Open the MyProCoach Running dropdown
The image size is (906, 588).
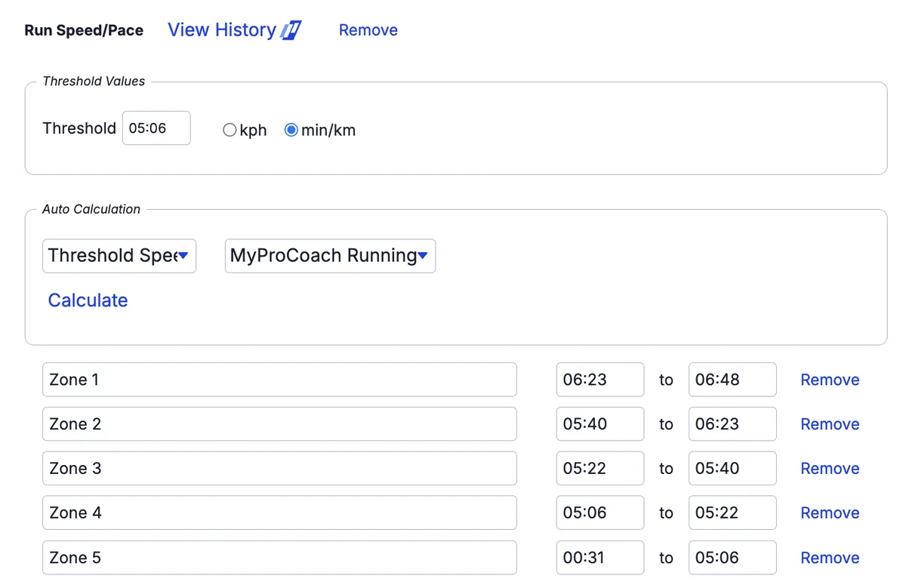pyautogui.click(x=330, y=256)
